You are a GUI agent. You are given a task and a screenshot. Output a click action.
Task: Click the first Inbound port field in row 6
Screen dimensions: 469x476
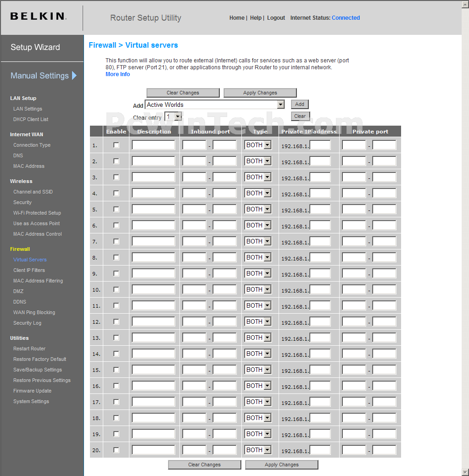click(195, 225)
